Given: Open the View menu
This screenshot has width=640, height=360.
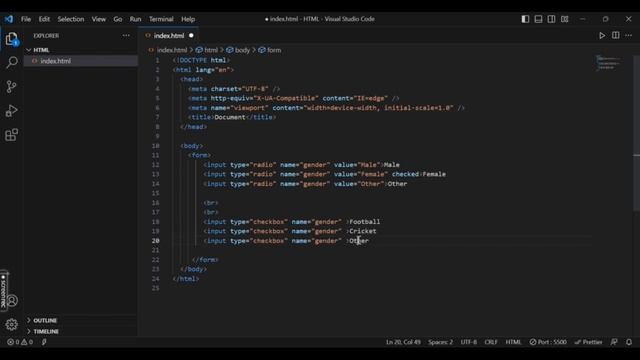Looking at the screenshot, I should pos(98,19).
